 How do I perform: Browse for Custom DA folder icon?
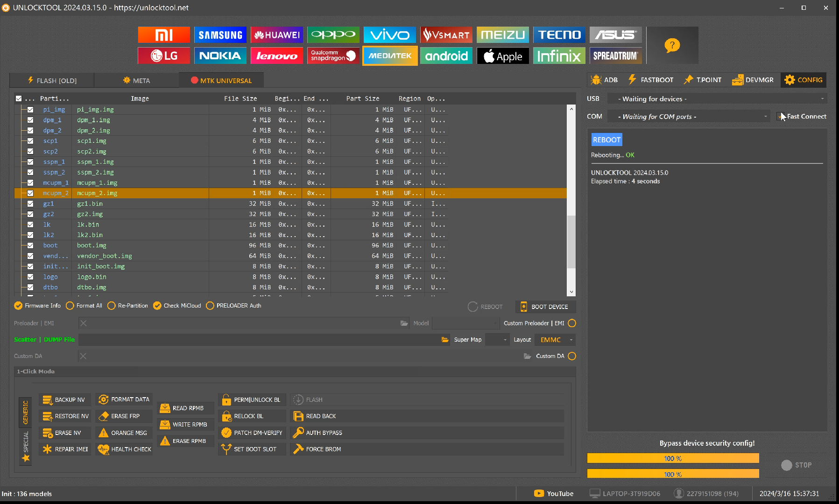527,356
